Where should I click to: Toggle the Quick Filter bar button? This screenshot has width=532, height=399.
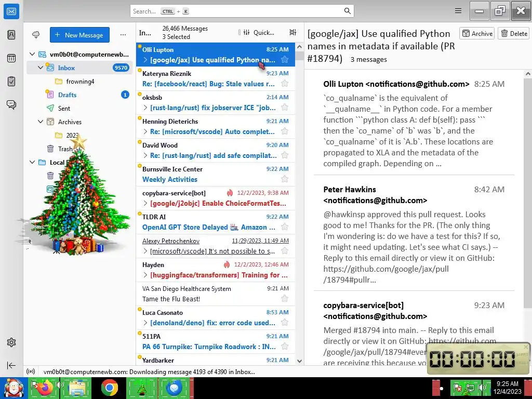coord(259,33)
